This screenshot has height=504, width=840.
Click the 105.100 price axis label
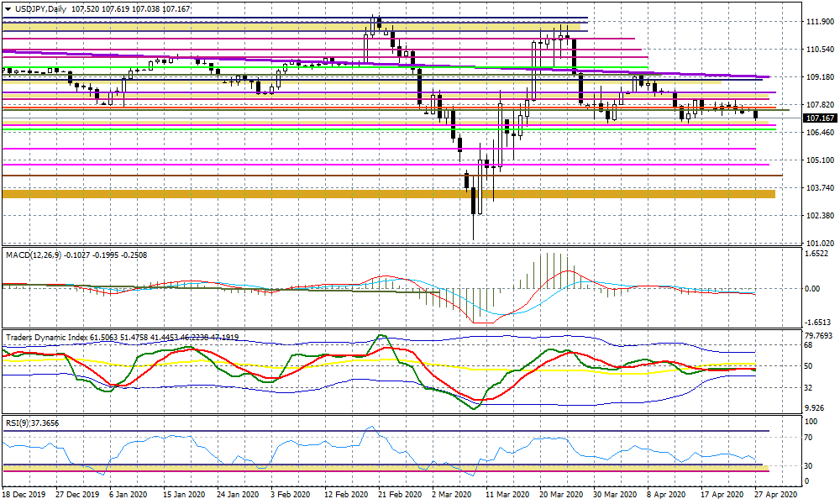tap(820, 160)
